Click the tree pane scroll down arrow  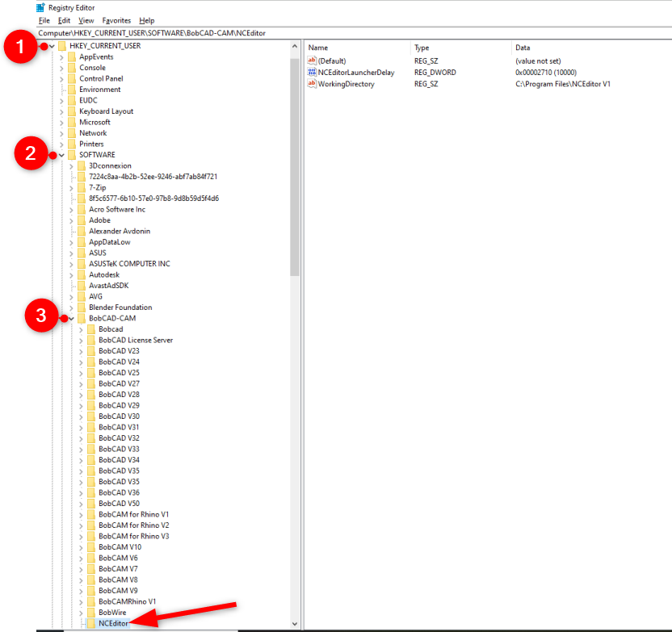295,624
